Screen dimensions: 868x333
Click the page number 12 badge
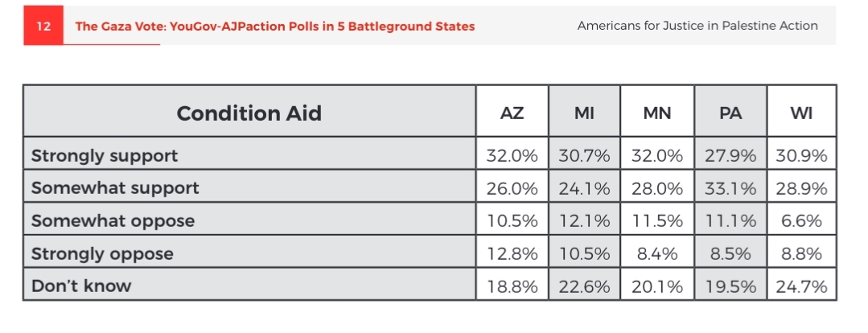coord(43,27)
